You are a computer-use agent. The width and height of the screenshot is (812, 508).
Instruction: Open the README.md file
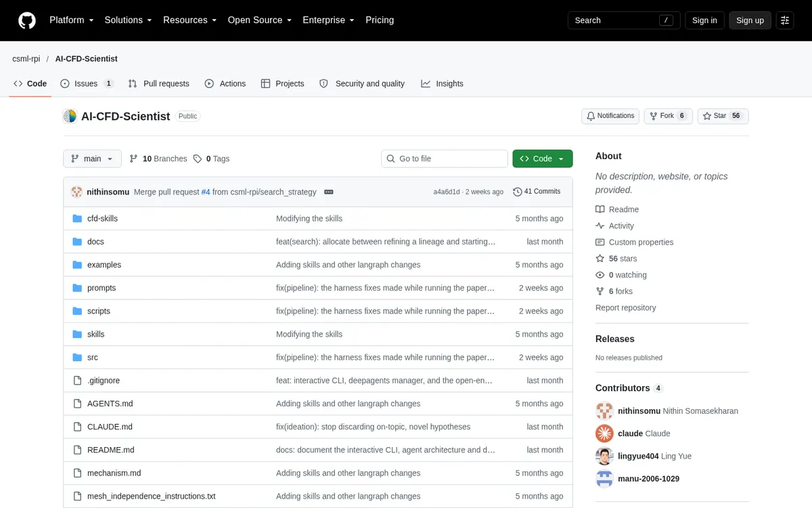(111, 450)
